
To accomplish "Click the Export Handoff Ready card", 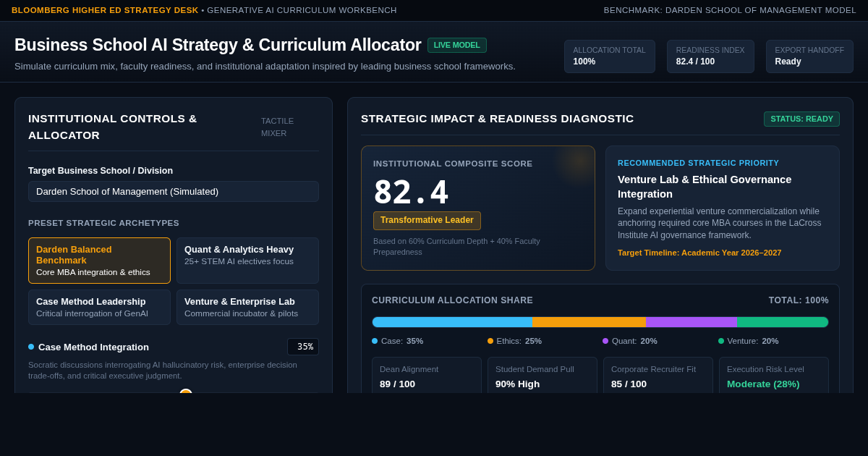I will click(809, 56).
